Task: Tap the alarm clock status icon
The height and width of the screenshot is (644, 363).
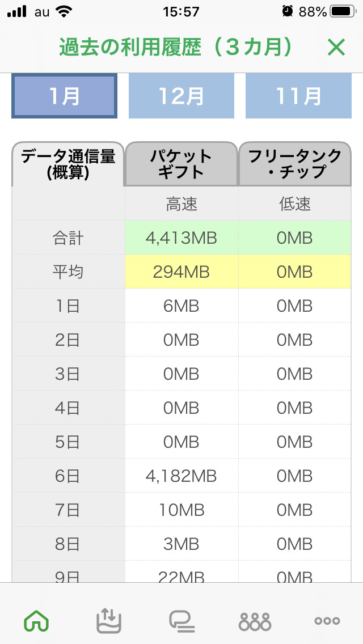Action: tap(288, 11)
